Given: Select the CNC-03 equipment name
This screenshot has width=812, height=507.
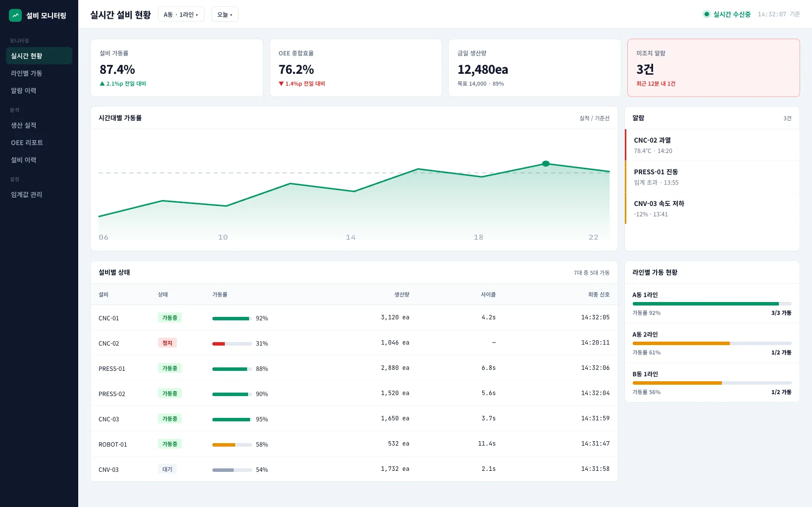Looking at the screenshot, I should pos(109,419).
